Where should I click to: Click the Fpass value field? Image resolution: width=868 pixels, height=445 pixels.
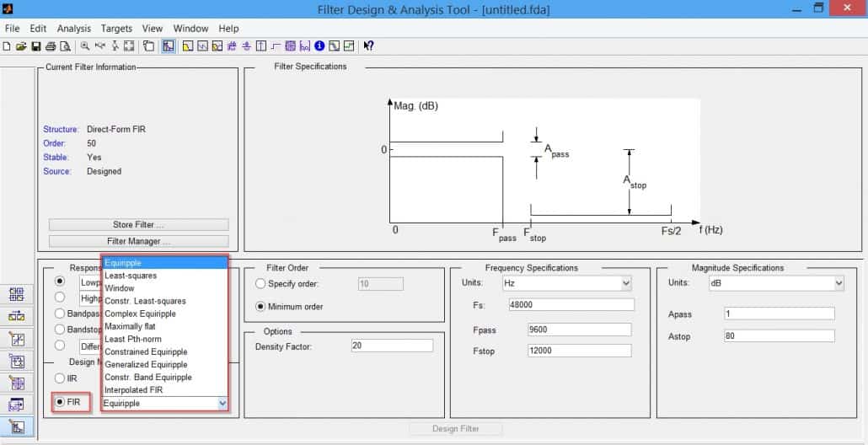580,330
